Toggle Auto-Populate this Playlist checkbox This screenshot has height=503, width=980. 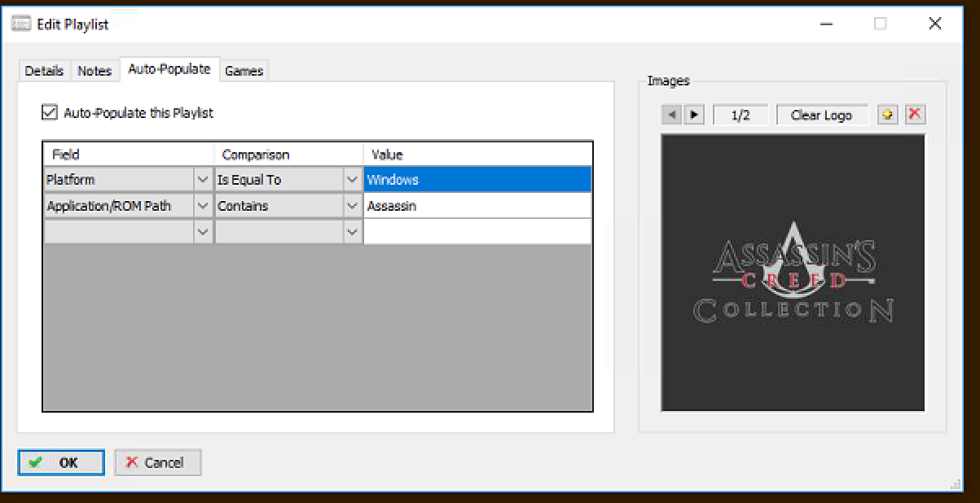[x=50, y=112]
